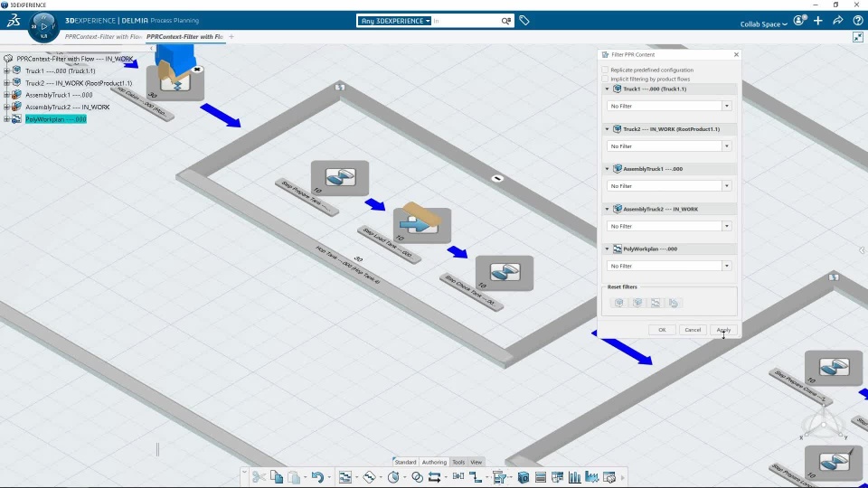
Task: Close the Filter PPR Content dialog
Action: click(x=736, y=54)
